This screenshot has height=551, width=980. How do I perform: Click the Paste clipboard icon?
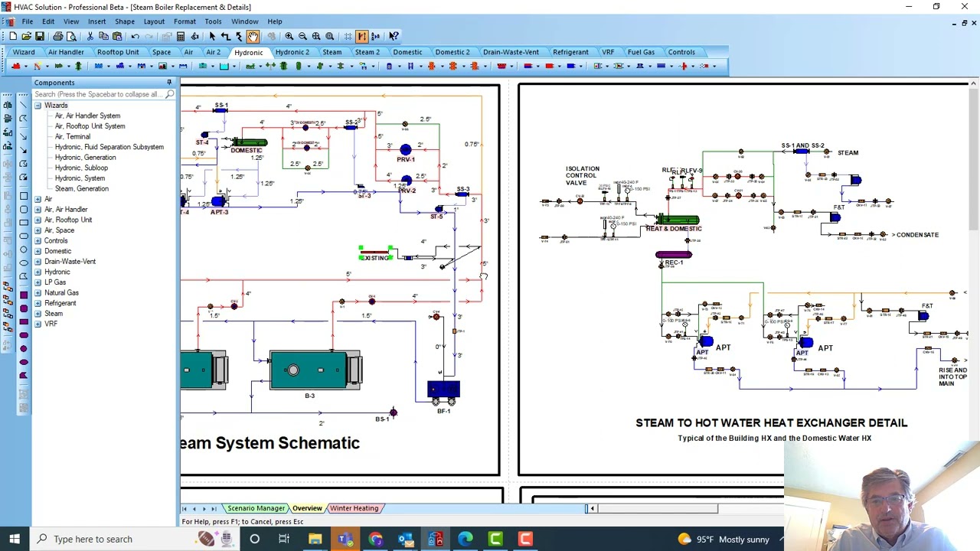(x=116, y=36)
